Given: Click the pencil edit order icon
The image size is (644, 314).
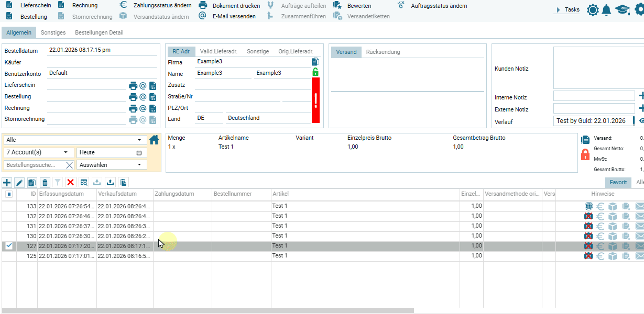Looking at the screenshot, I should point(20,183).
